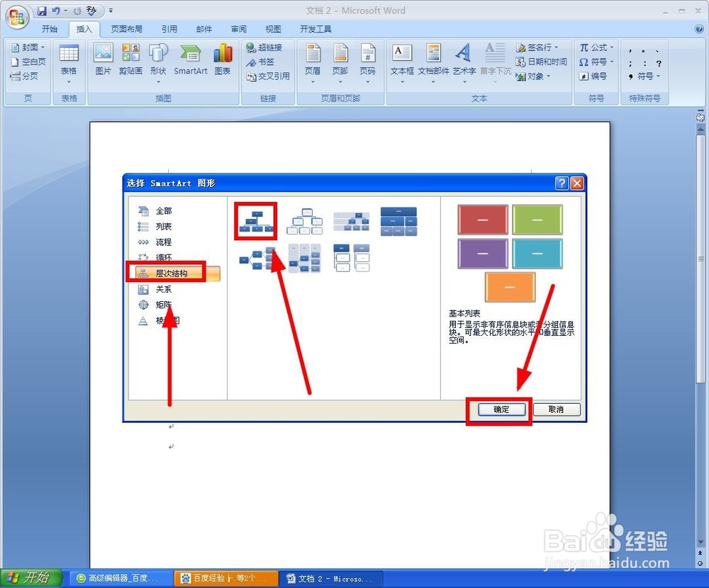The width and height of the screenshot is (709, 588).
Task: Open Word help icon in ribbon corner
Action: pyautogui.click(x=699, y=29)
